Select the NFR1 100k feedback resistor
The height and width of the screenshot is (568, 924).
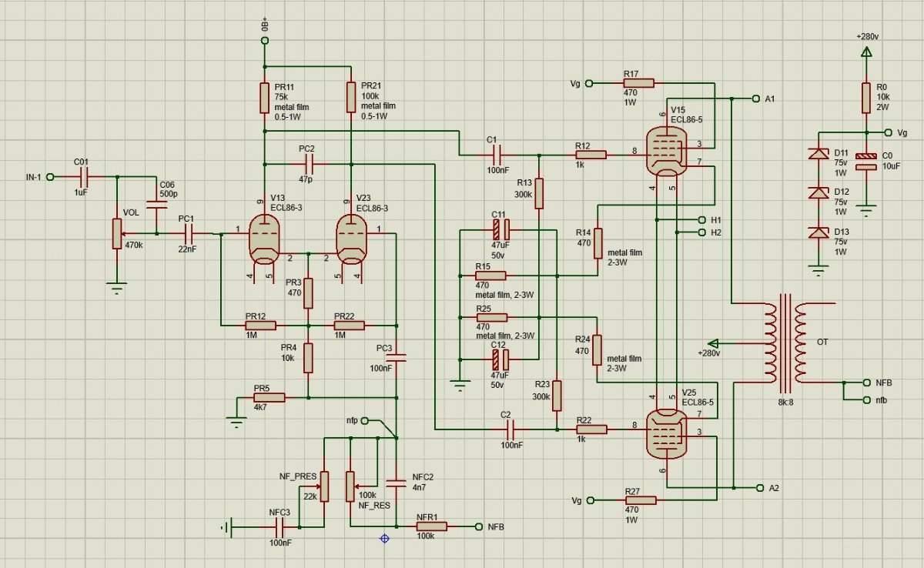click(x=432, y=526)
